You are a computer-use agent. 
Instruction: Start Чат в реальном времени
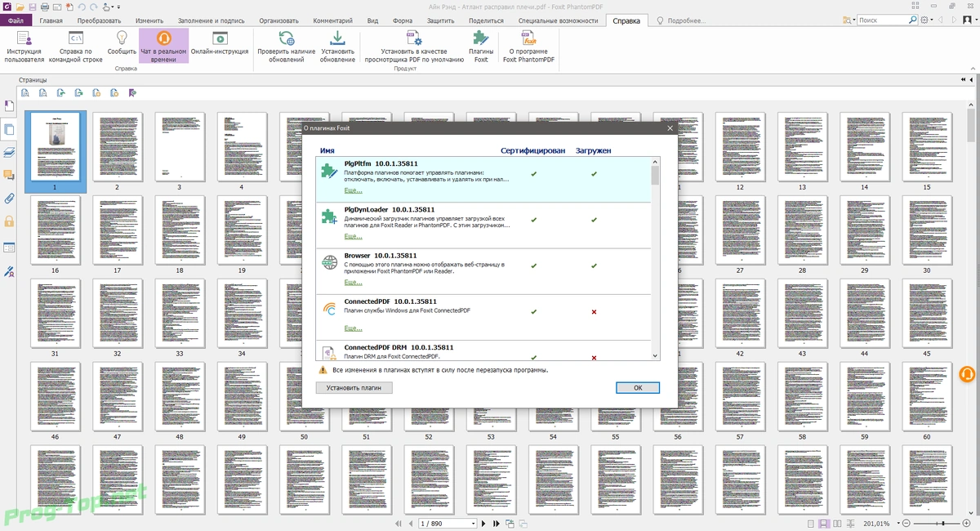coord(163,46)
